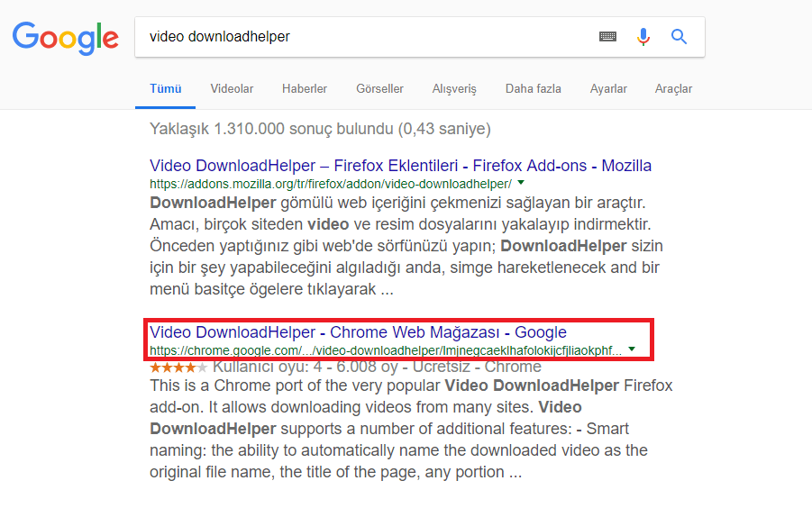The image size is (812, 508).
Task: Click the 'This is a Chrome port' snippet
Action: pos(411,429)
